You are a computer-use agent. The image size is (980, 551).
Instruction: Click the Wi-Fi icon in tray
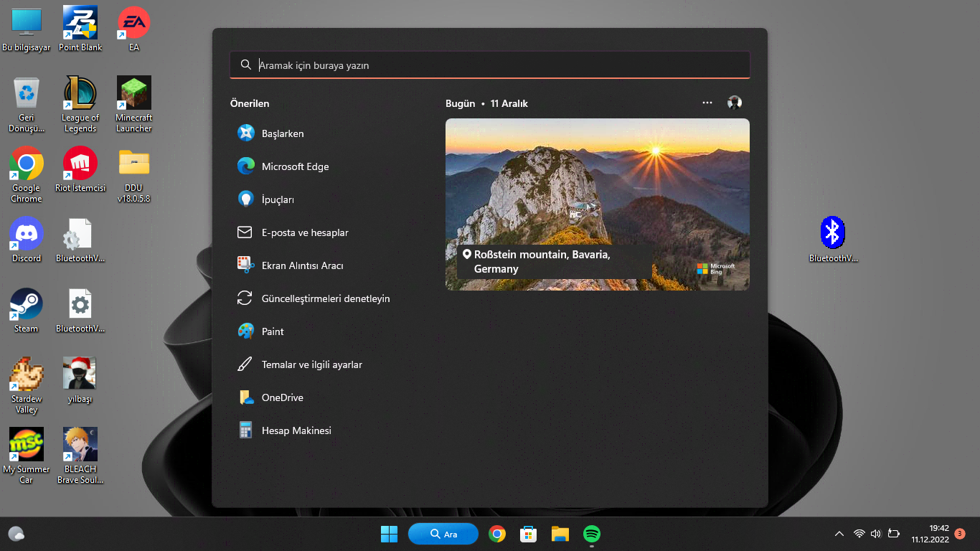[x=859, y=534]
